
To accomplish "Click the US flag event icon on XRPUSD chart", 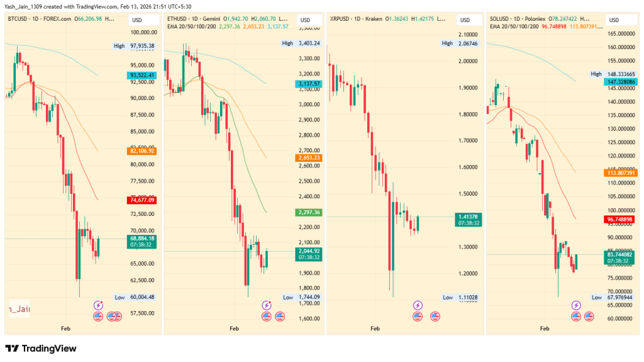I will pos(418,316).
